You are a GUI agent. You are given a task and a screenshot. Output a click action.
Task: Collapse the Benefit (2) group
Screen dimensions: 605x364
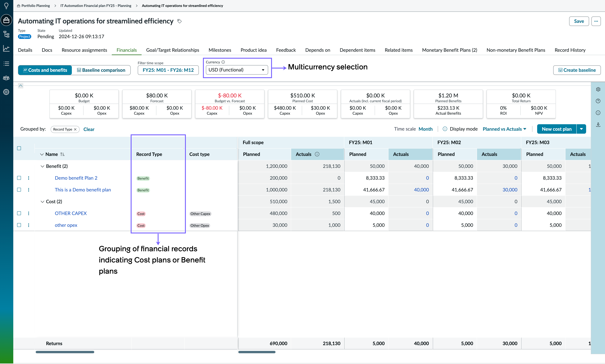tap(42, 166)
